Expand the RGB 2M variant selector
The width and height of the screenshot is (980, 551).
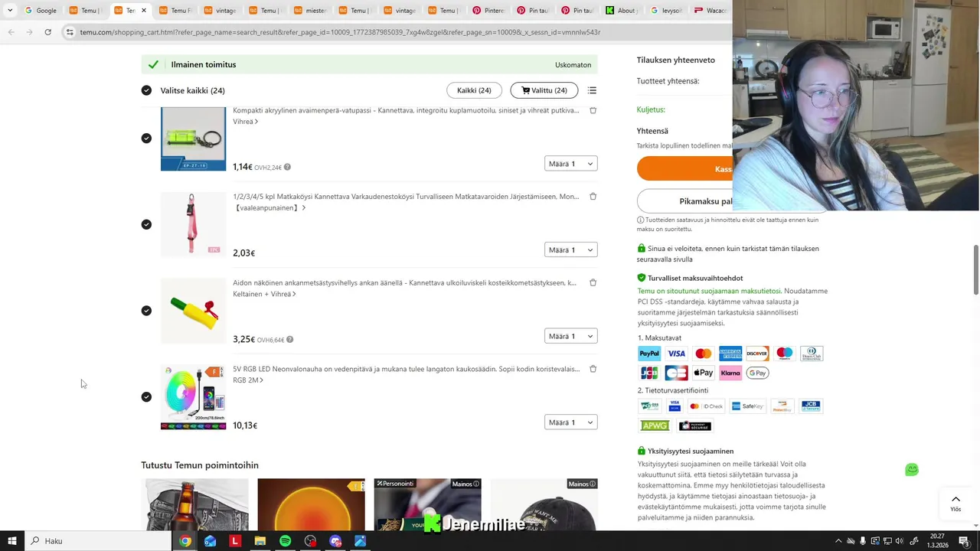tap(248, 380)
